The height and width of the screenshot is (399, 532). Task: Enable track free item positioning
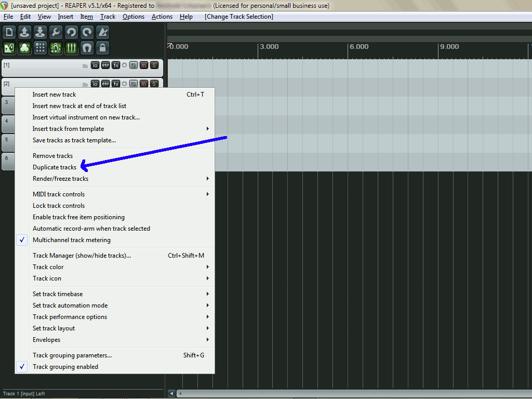point(115,217)
